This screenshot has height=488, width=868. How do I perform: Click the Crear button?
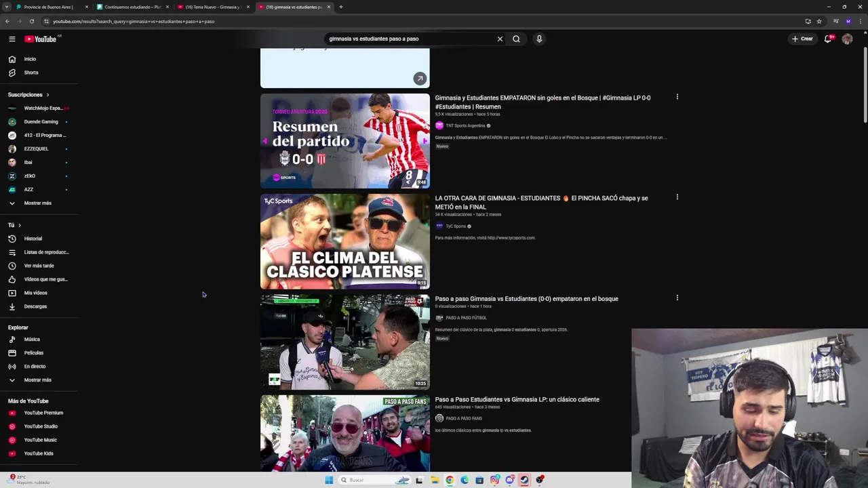coord(802,39)
